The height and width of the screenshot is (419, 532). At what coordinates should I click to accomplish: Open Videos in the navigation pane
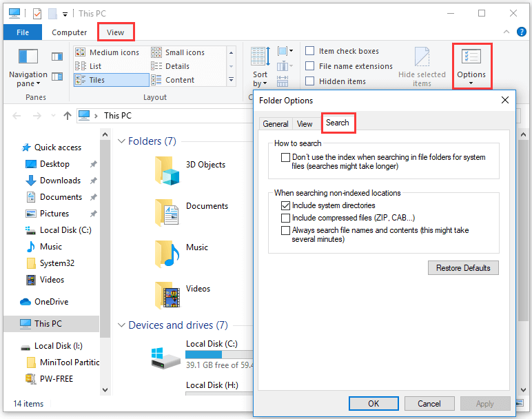pos(45,280)
